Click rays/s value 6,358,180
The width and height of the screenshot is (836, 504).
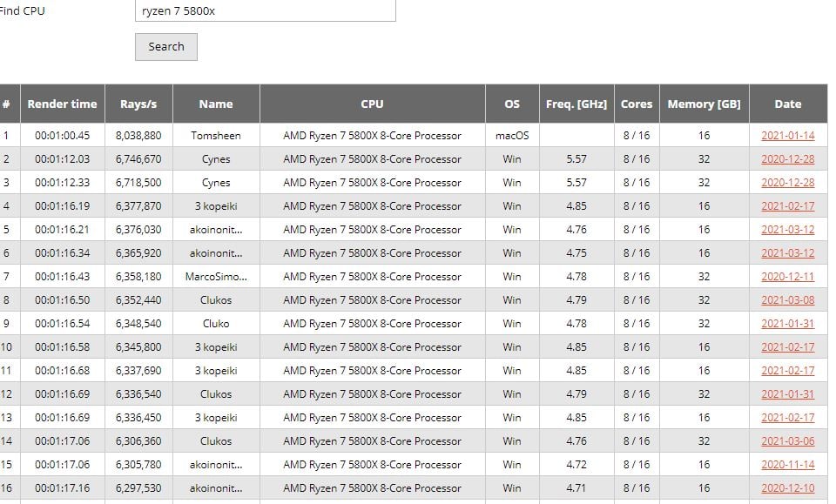pyautogui.click(x=138, y=276)
